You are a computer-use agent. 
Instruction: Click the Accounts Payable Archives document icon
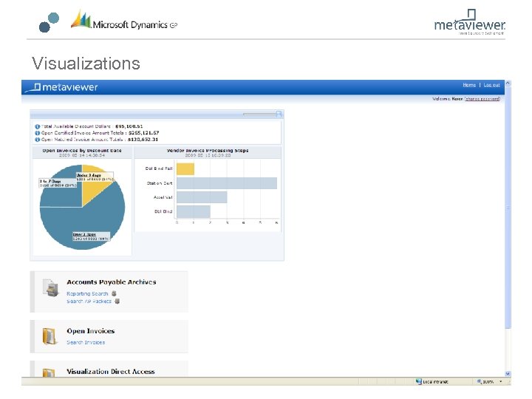pyautogui.click(x=51, y=287)
